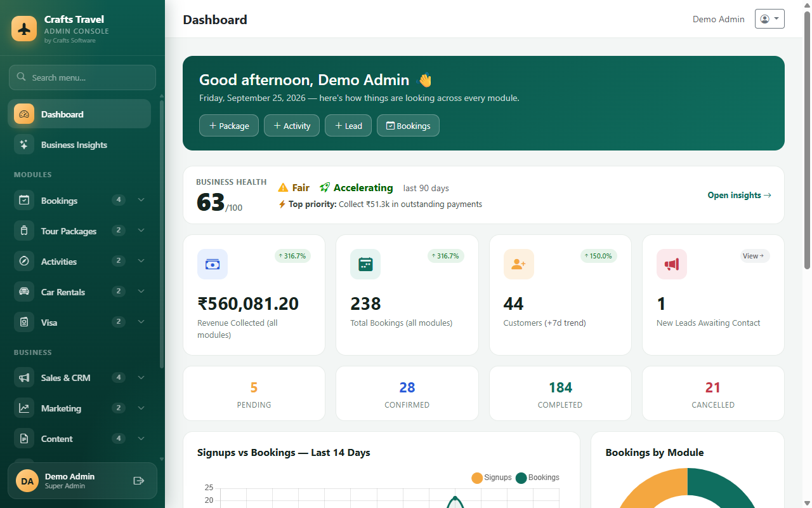Expand the Bookings menu chevron
Image resolution: width=812 pixels, height=508 pixels.
[141, 200]
